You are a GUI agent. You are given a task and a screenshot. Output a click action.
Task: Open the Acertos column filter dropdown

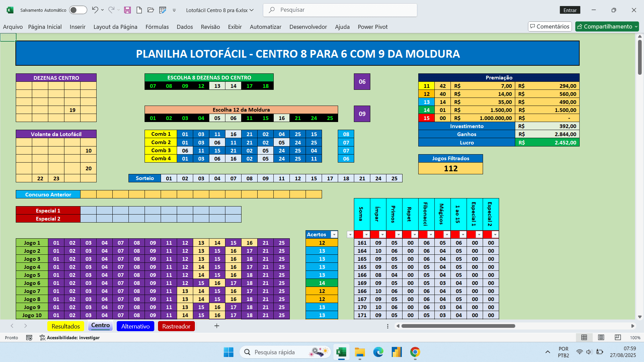pos(334,235)
